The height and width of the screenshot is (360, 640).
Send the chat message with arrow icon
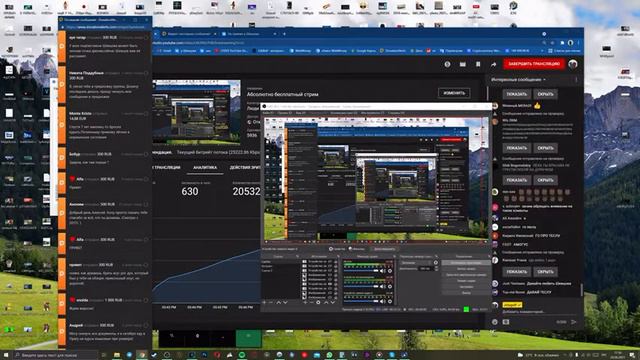pyautogui.click(x=573, y=322)
